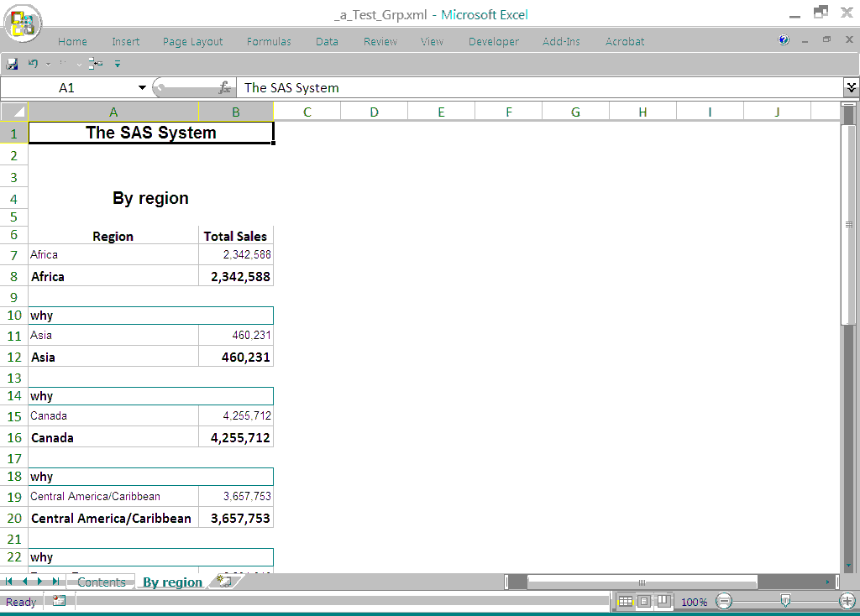The height and width of the screenshot is (616, 860).
Task: Click the Undo arrow icon
Action: click(x=33, y=64)
